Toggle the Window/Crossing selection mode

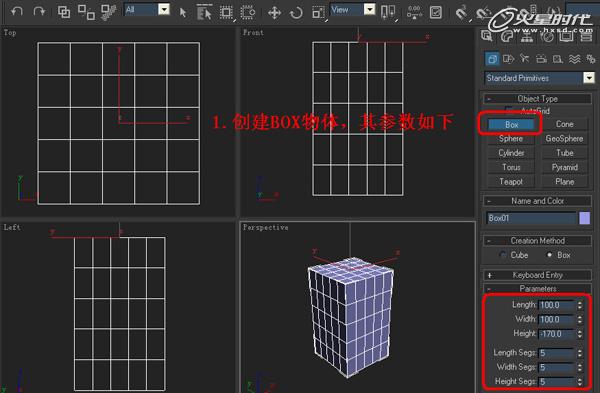point(248,12)
